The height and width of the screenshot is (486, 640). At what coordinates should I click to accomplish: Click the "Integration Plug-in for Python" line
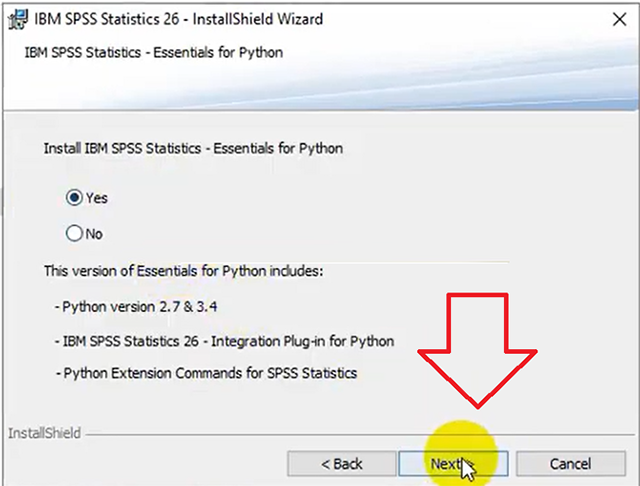click(227, 341)
